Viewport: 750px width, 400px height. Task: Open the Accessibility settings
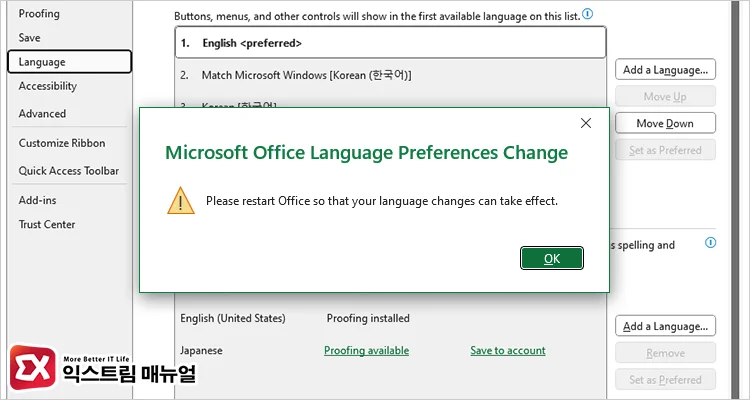pos(47,86)
